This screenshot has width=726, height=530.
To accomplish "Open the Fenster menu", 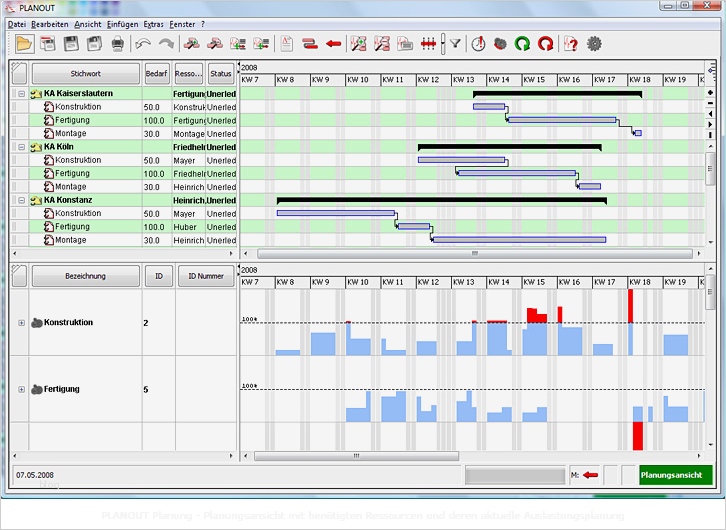I will [182, 24].
